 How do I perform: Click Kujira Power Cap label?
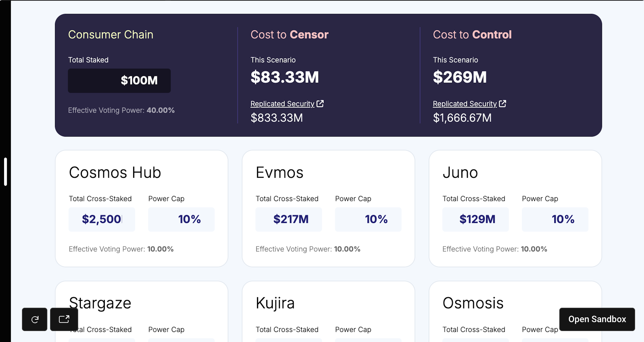coord(353,329)
